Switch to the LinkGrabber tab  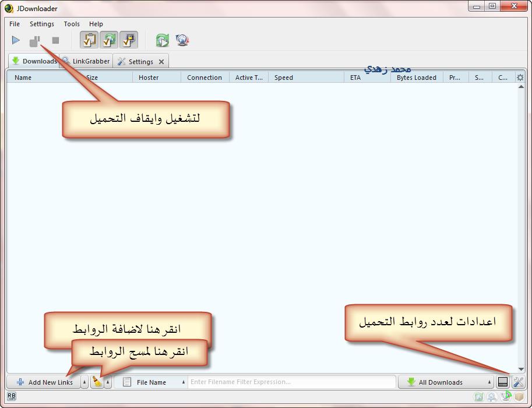86,61
